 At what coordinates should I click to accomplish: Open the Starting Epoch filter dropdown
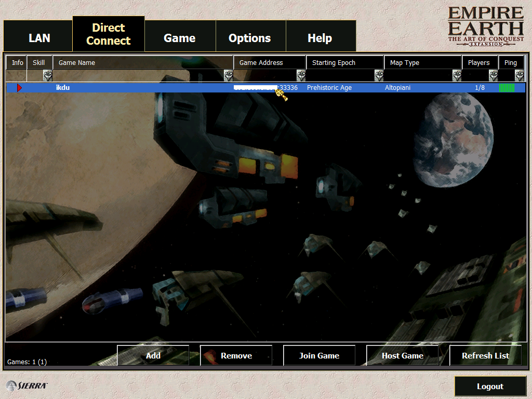tap(379, 76)
